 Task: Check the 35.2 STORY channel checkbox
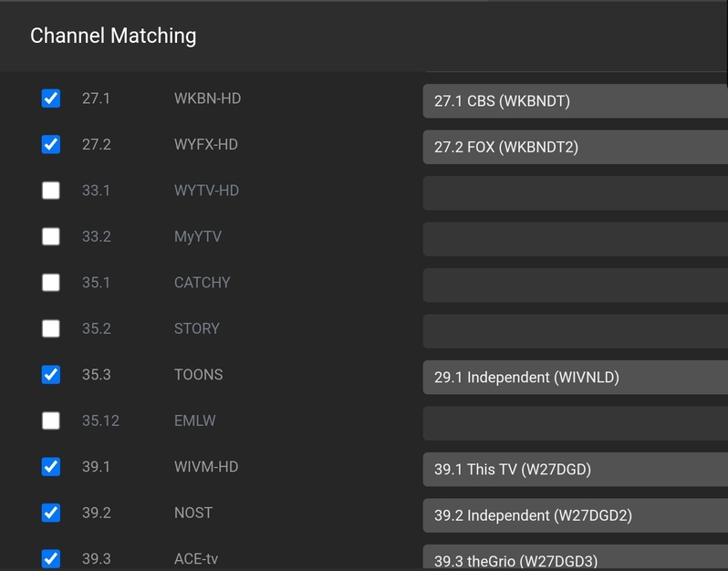(51, 328)
